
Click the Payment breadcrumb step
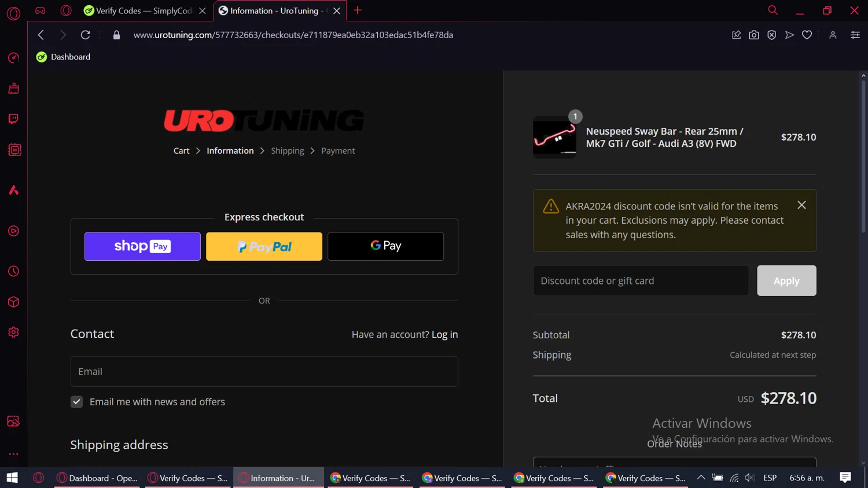pyautogui.click(x=338, y=151)
